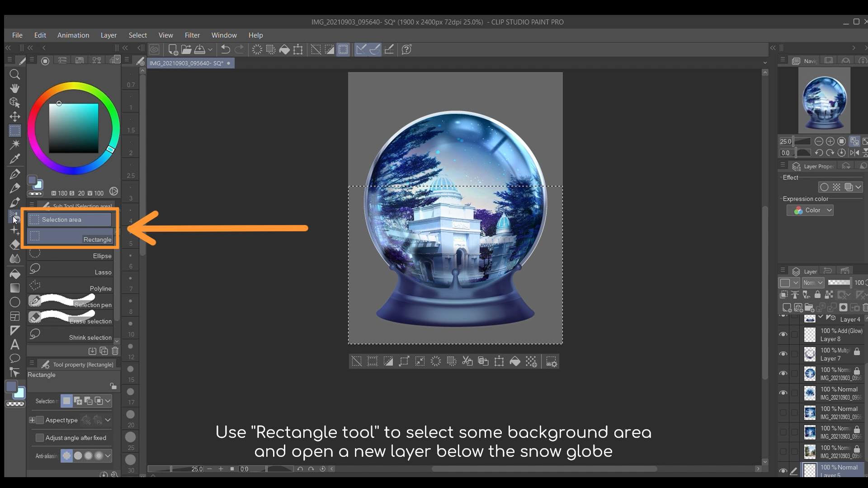Screen dimensions: 868x488
Task: Choose Ellipse selection sub tool
Action: [x=71, y=253]
